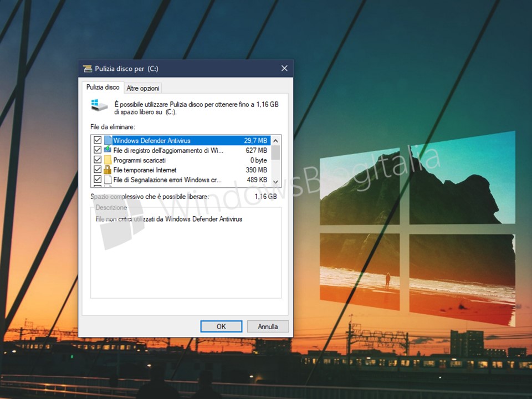532x399 pixels.
Task: Click the padlock icon for File temporanei Internet
Action: (108, 170)
